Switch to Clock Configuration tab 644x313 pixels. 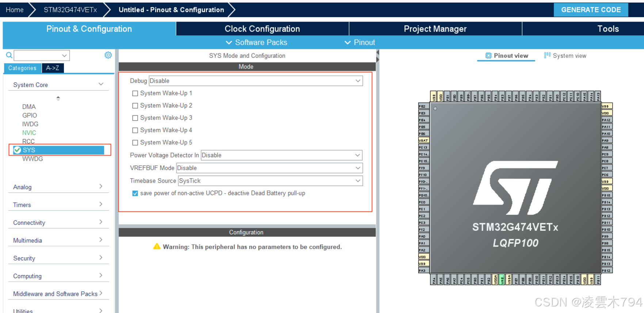[262, 29]
